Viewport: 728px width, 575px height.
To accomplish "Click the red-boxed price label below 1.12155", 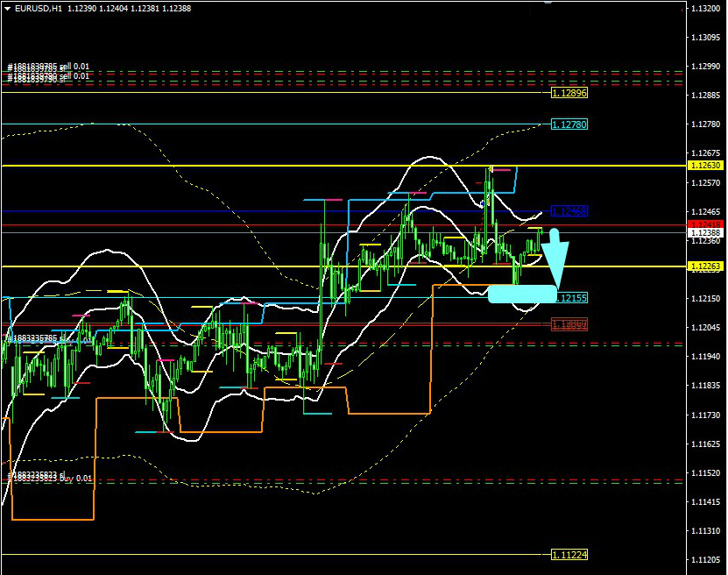I will [x=569, y=324].
